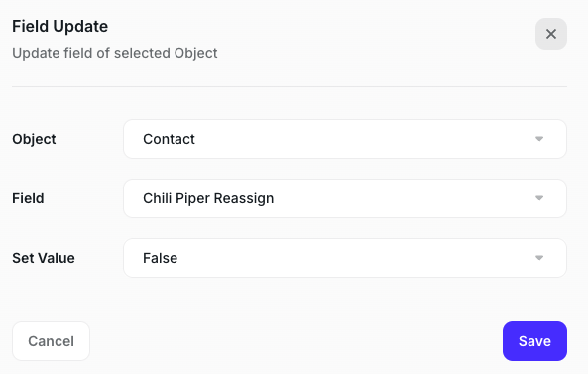Image resolution: width=588 pixels, height=374 pixels.
Task: Click 'Chili Piper Reassign' text in Field selector
Action: 208,198
